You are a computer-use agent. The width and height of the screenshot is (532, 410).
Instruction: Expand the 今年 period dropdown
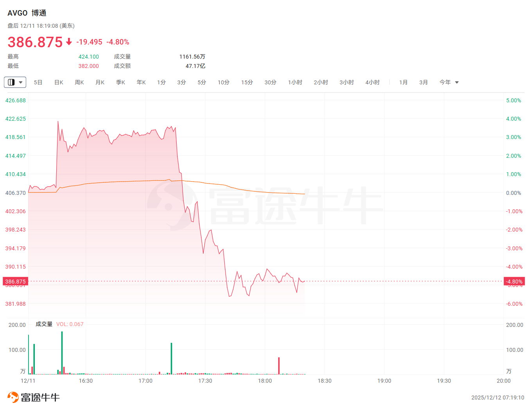pyautogui.click(x=457, y=82)
